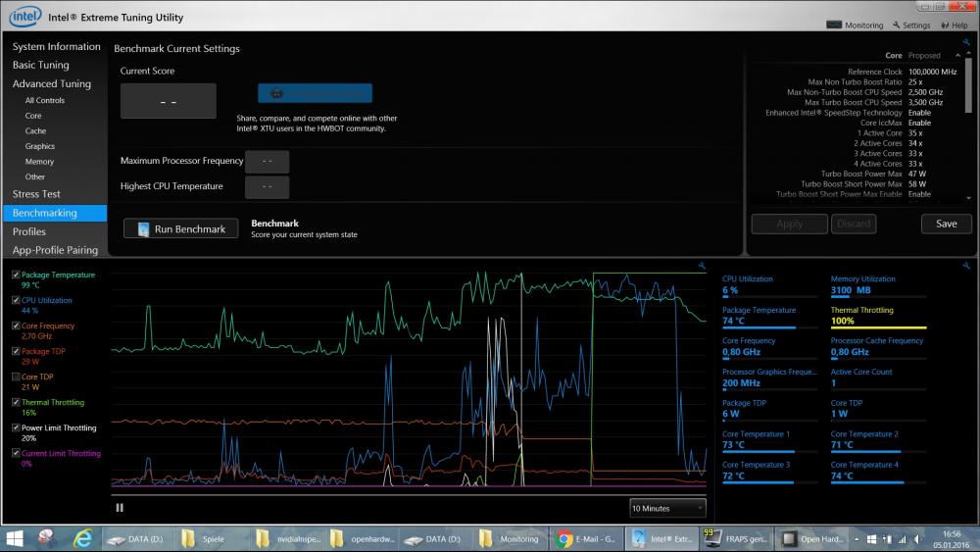Click wrench icon above the Core Proposed panel

coord(967,44)
